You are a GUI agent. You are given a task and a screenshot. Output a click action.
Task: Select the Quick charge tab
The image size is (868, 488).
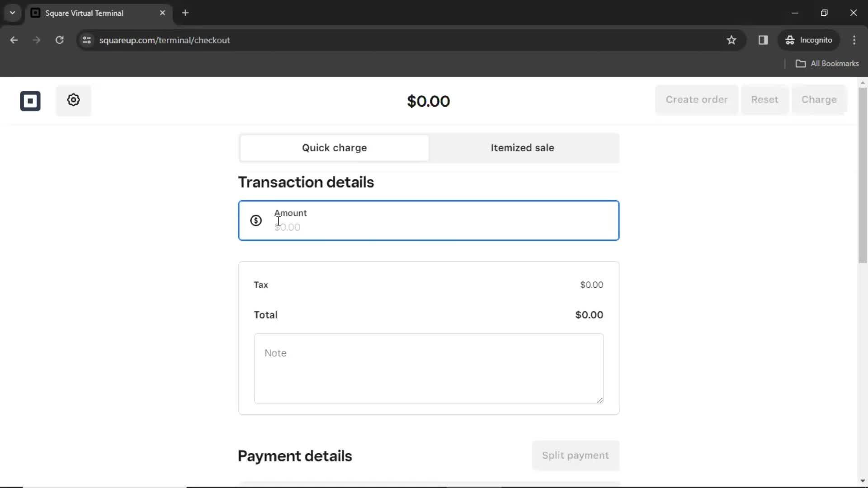point(334,148)
